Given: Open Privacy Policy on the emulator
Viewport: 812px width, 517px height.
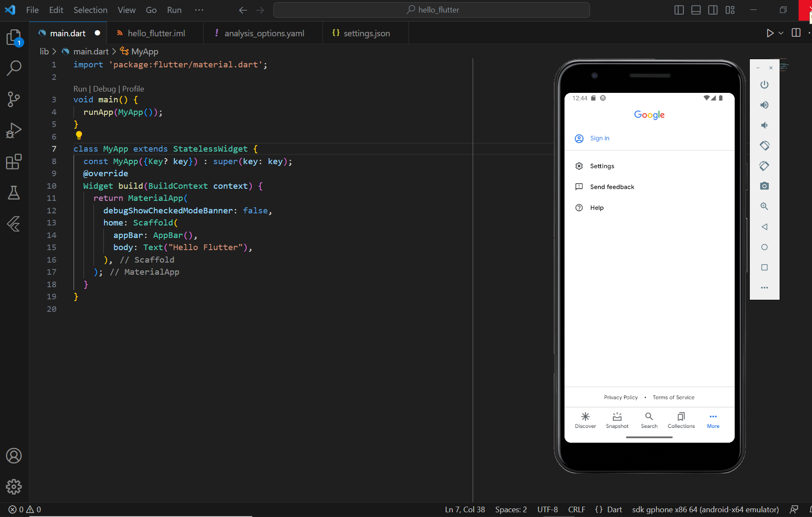Looking at the screenshot, I should point(621,397).
